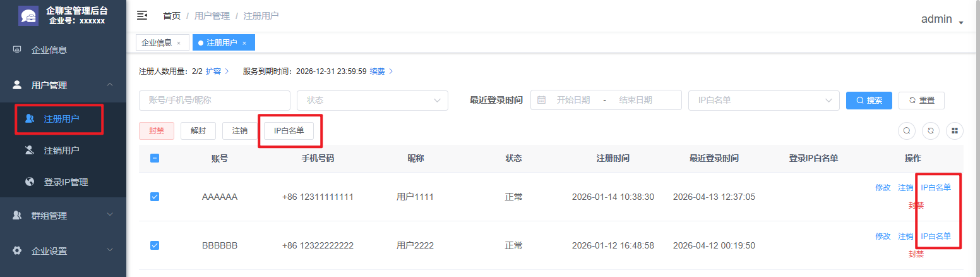Screen dimensions: 980x277
Task: Toggle the select-all checkbox in the table header
Action: (x=155, y=158)
